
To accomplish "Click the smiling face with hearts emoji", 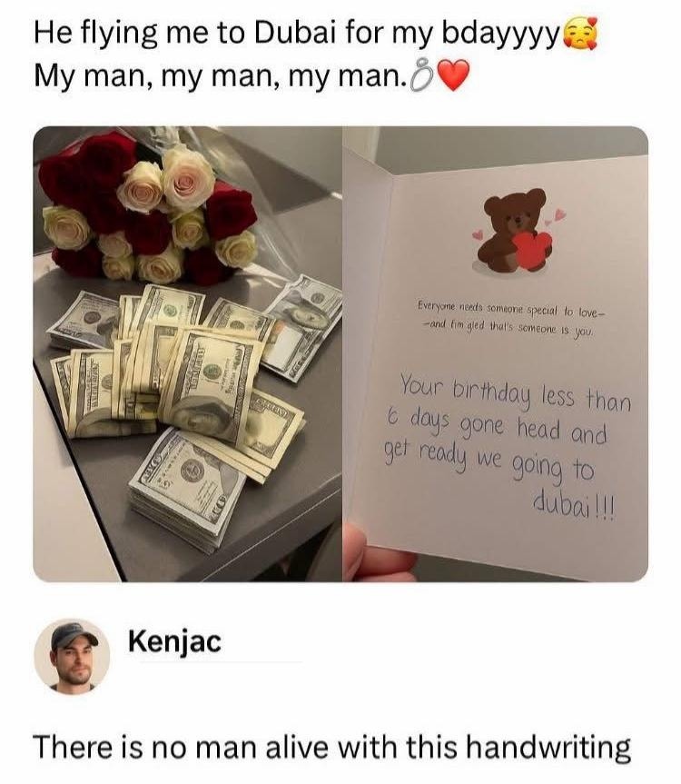I will tap(580, 33).
